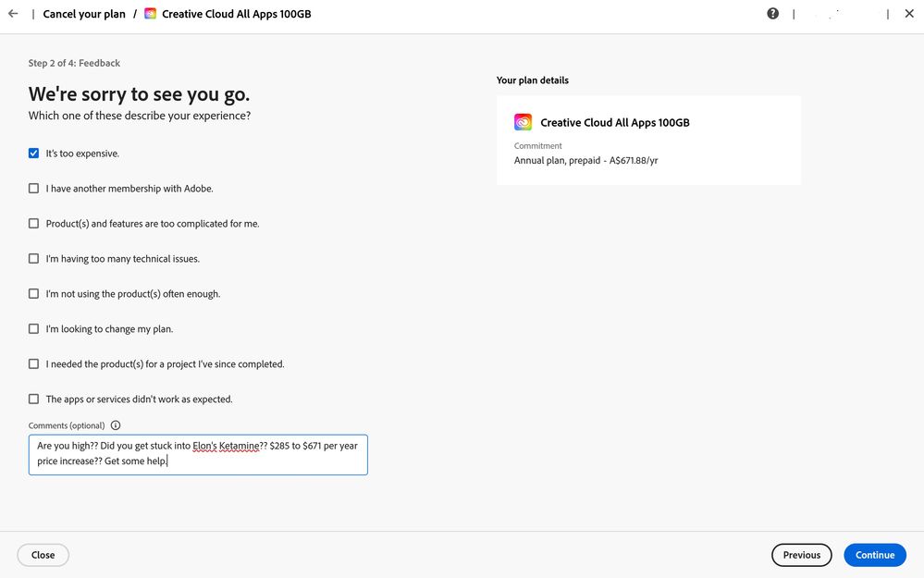Go back with the Previous button

click(801, 555)
